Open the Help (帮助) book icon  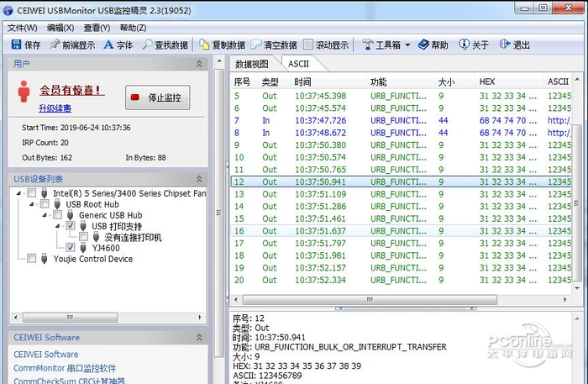pyautogui.click(x=423, y=45)
